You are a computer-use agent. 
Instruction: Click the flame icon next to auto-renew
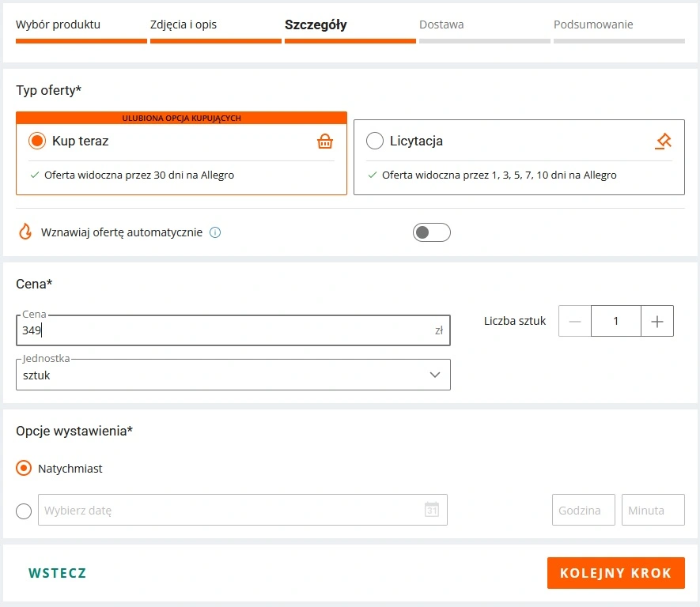click(25, 232)
